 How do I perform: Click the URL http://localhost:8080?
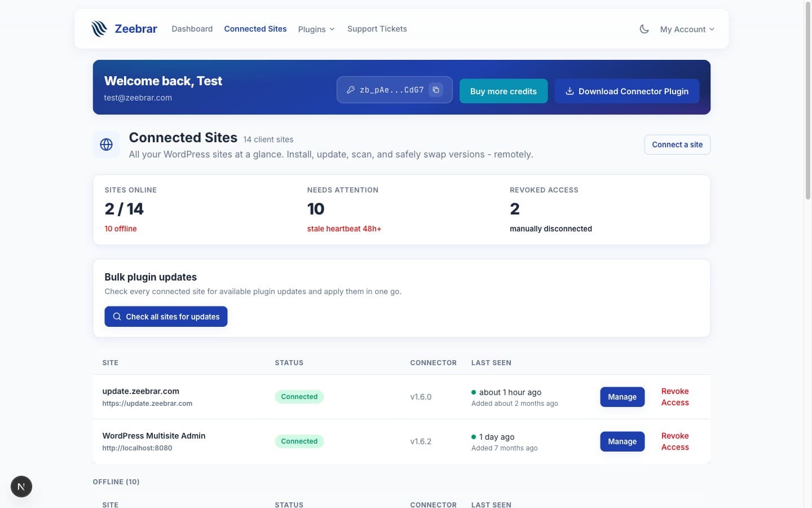pos(137,448)
